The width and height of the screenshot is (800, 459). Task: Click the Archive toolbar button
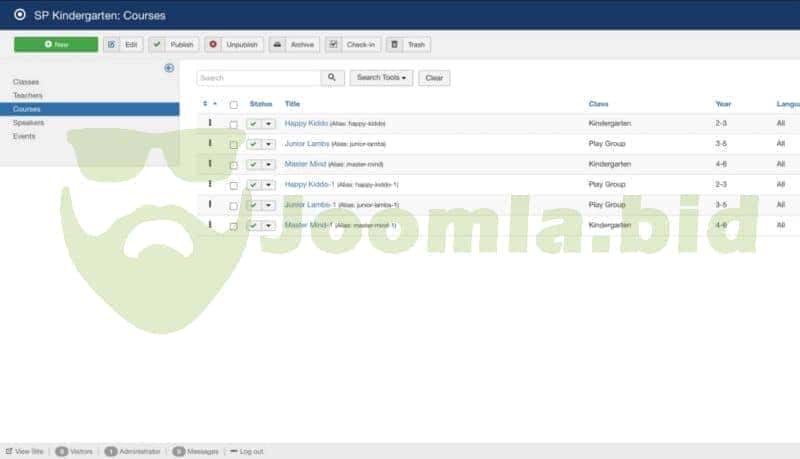pos(293,45)
